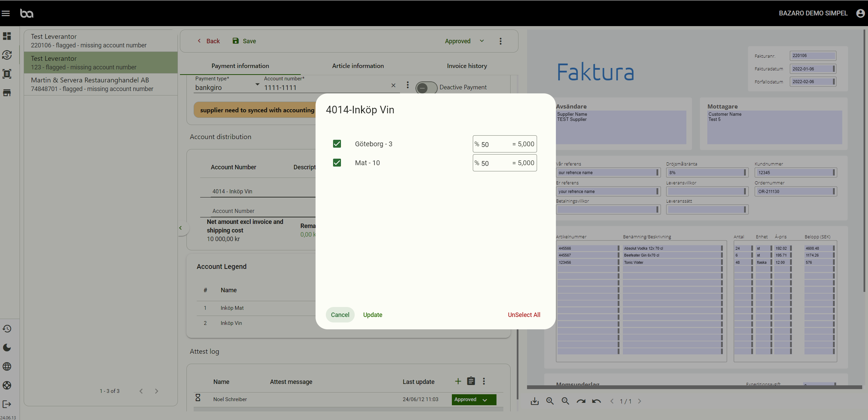Click UnSelect All in dialog
Viewport: 868px width, 420px height.
pos(524,315)
